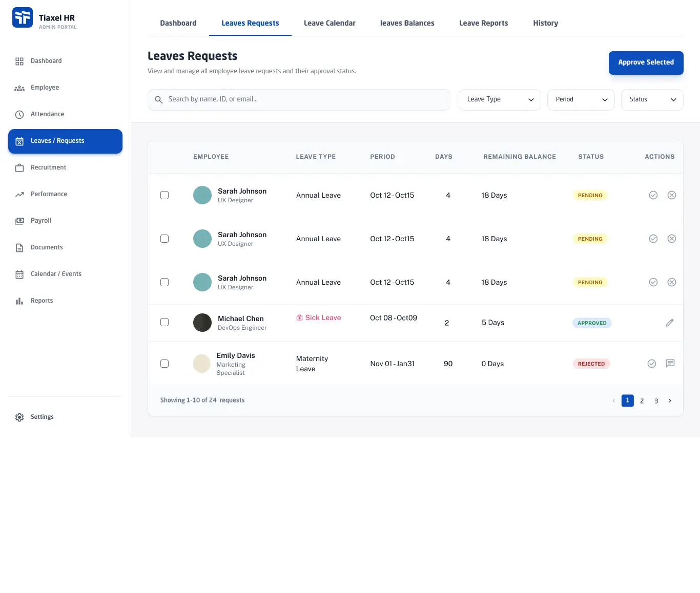Go to page 2 of requests
700x593 pixels.
(x=642, y=401)
